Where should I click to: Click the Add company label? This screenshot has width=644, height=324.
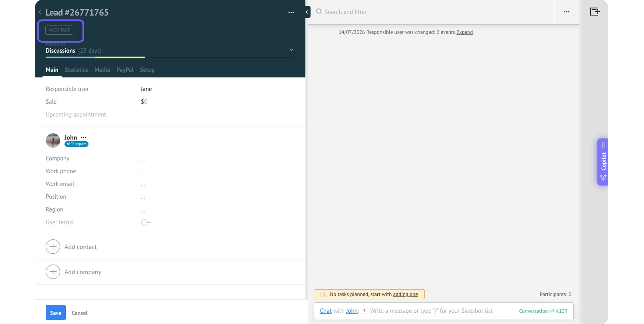pyautogui.click(x=83, y=272)
